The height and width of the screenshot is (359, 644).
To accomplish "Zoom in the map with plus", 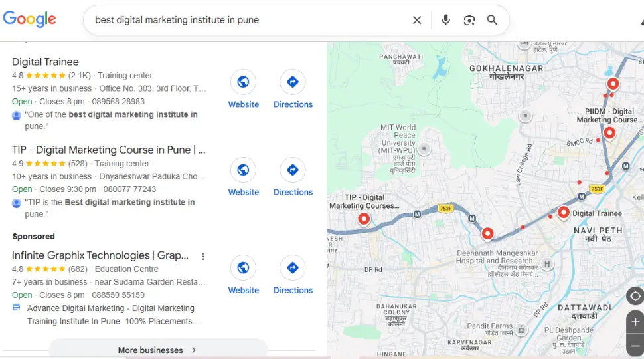I will 635,322.
